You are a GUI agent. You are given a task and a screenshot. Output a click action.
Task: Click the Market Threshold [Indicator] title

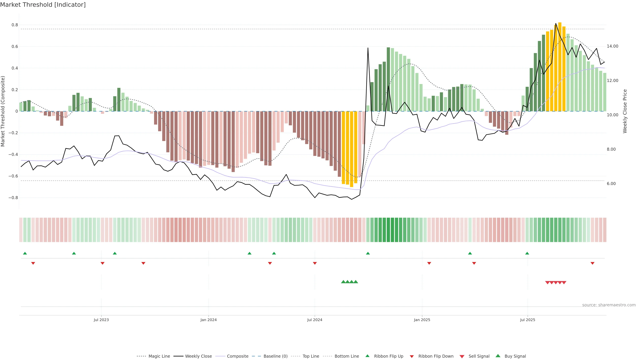click(x=43, y=5)
